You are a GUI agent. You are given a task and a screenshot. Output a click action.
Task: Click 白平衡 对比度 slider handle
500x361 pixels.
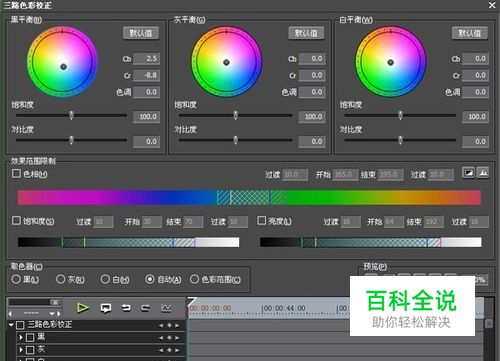[400, 140]
